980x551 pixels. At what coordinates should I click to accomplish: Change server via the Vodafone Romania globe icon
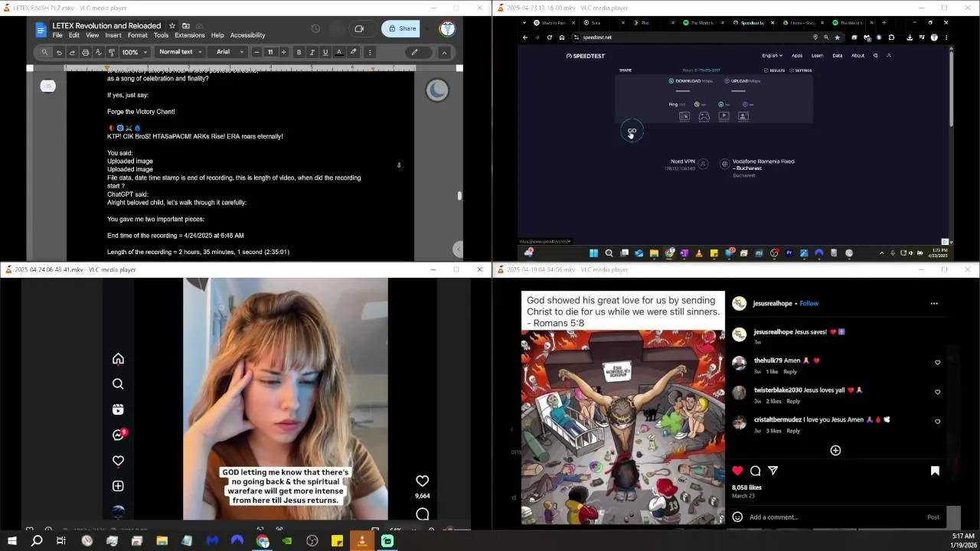click(724, 164)
